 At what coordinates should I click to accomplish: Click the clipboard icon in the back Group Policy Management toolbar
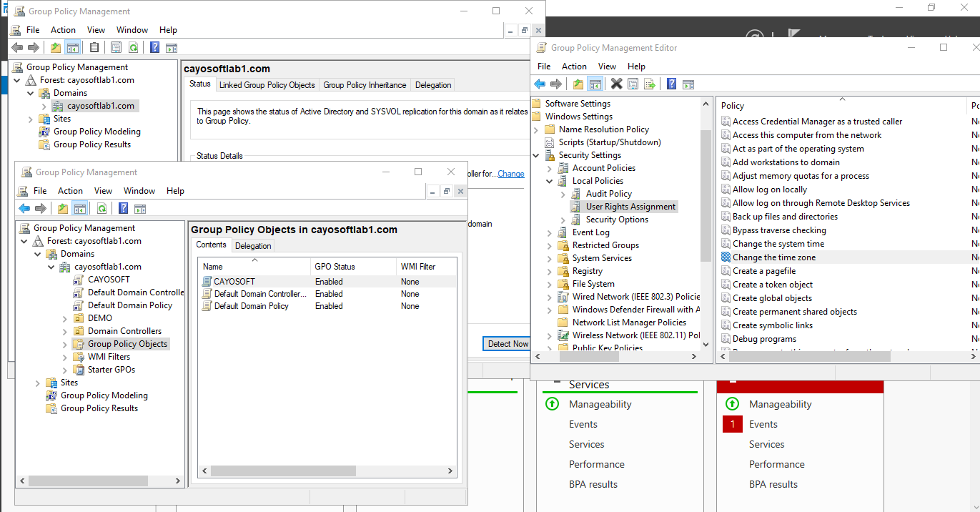94,48
